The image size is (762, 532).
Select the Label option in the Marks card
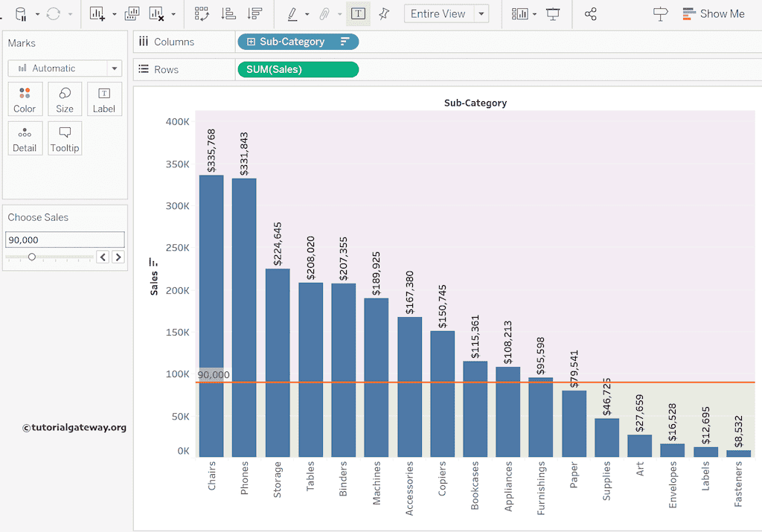tap(104, 98)
